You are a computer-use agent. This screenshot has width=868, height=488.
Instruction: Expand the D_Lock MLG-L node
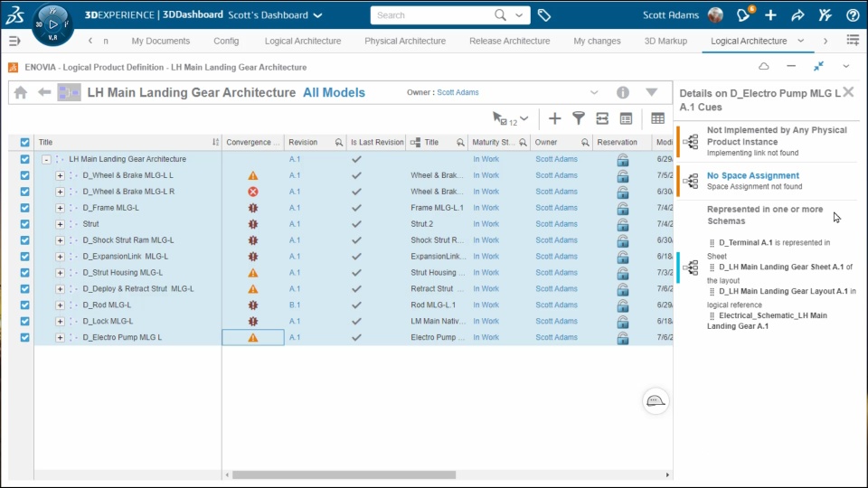coord(60,322)
